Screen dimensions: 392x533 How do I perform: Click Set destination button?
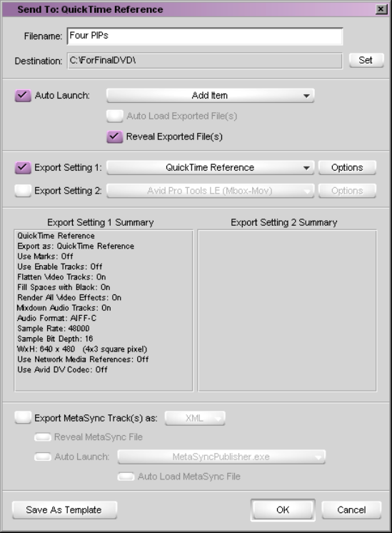[366, 60]
